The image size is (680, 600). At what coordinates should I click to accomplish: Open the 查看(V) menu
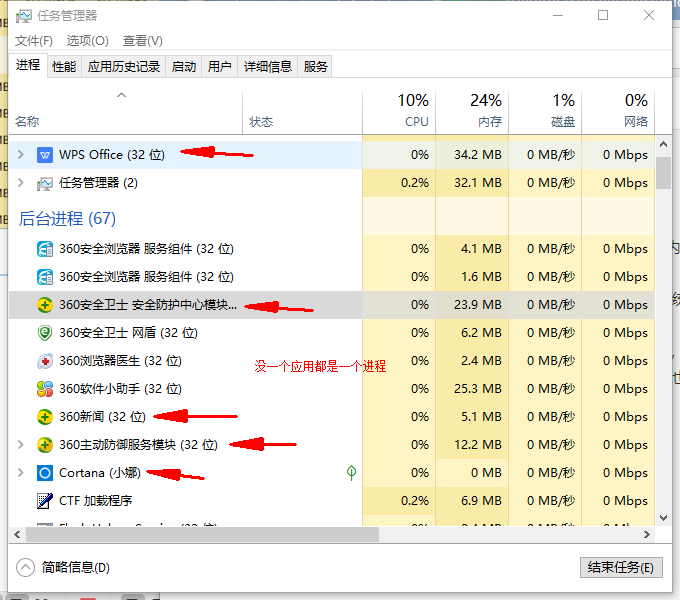(x=143, y=41)
